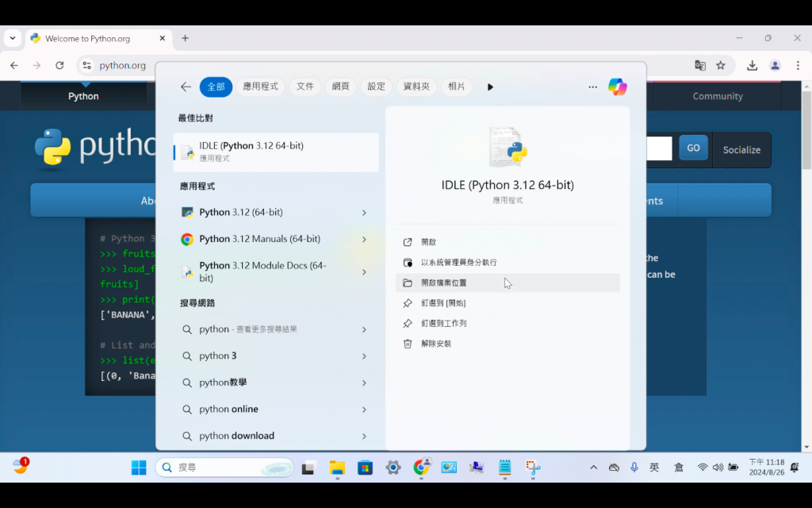
Task: Select the 相片 filter tab
Action: click(x=456, y=87)
